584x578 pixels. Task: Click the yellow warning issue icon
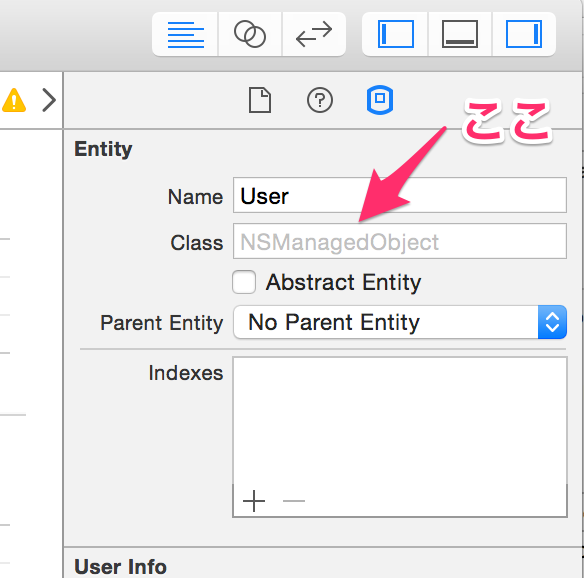point(14,100)
